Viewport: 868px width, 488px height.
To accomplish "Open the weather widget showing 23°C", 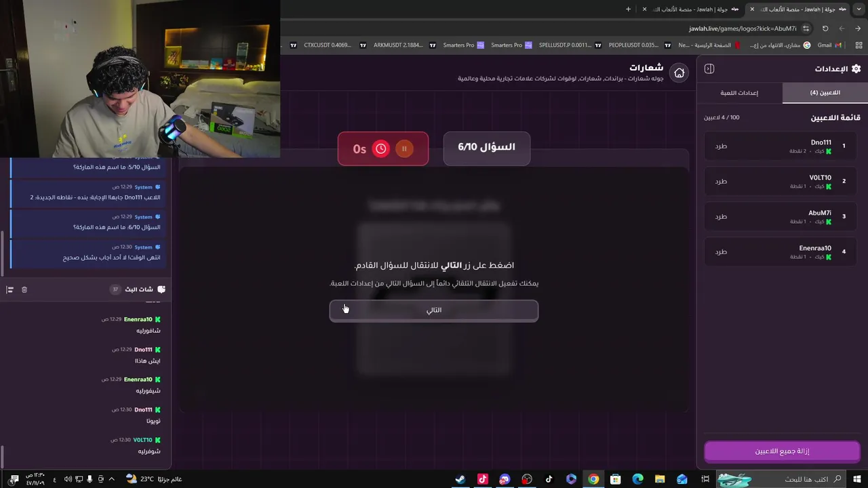I will pyautogui.click(x=153, y=479).
